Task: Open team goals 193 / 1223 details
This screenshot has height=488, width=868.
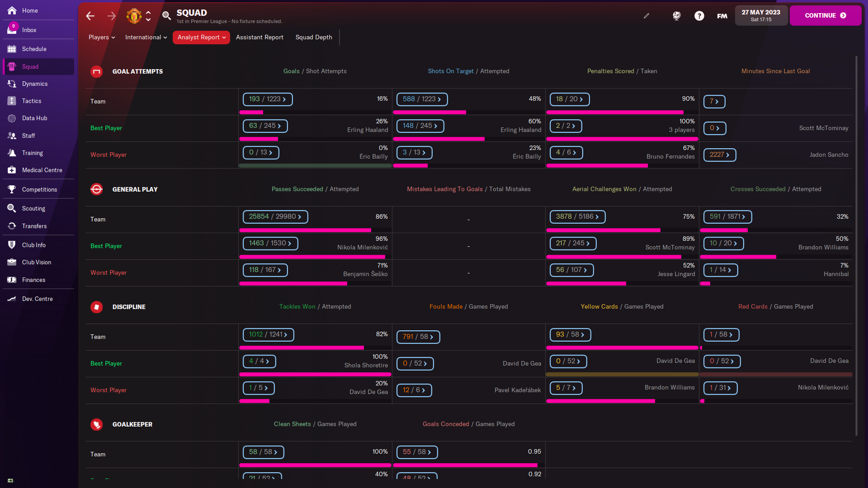Action: [x=268, y=99]
